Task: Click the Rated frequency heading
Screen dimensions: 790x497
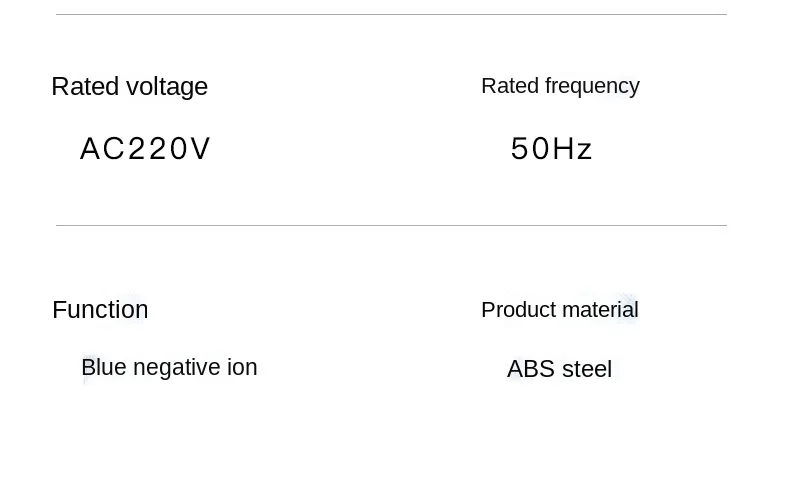Action: pos(560,86)
